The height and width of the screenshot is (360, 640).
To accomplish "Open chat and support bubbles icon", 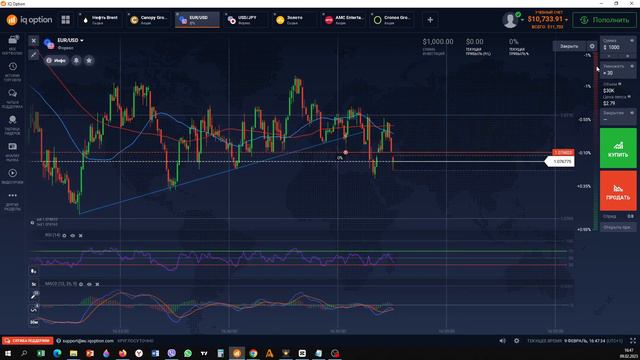I will [13, 93].
